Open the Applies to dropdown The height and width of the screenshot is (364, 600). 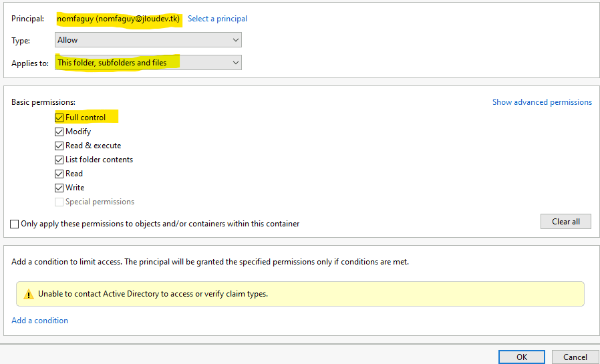[148, 63]
